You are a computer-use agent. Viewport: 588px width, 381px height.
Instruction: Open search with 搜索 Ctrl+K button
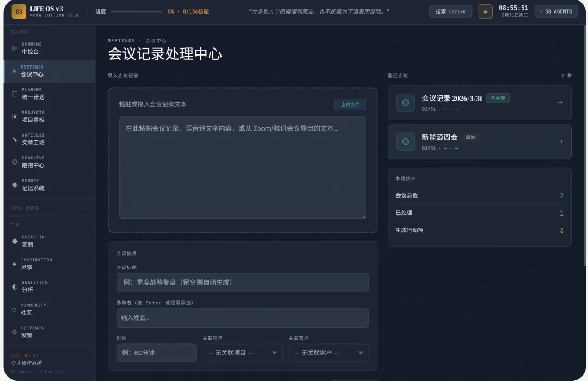(450, 11)
